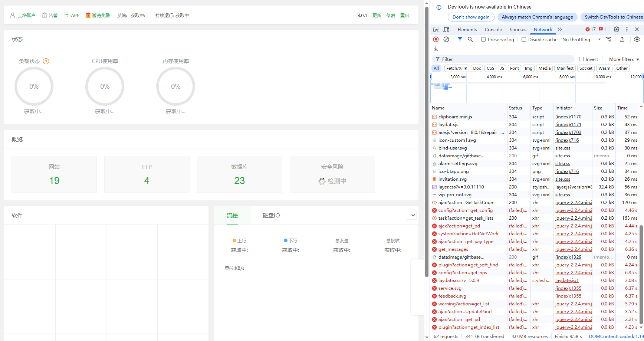Sort by the Name column header
Image resolution: width=644 pixels, height=341 pixels.
[469, 108]
